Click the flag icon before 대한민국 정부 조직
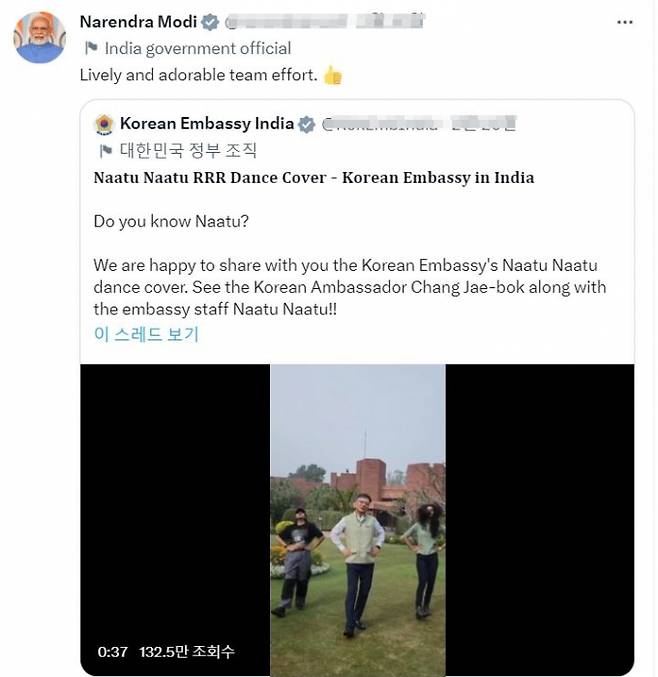 [105, 151]
